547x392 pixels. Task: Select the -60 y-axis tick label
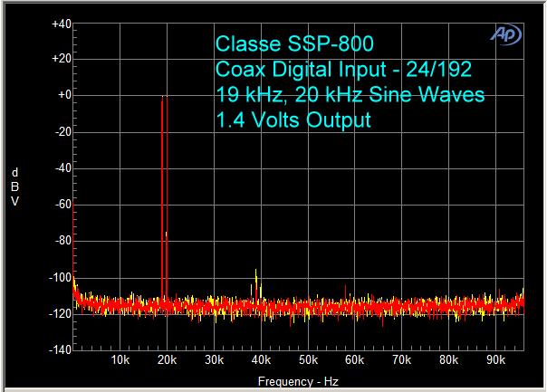pos(62,205)
